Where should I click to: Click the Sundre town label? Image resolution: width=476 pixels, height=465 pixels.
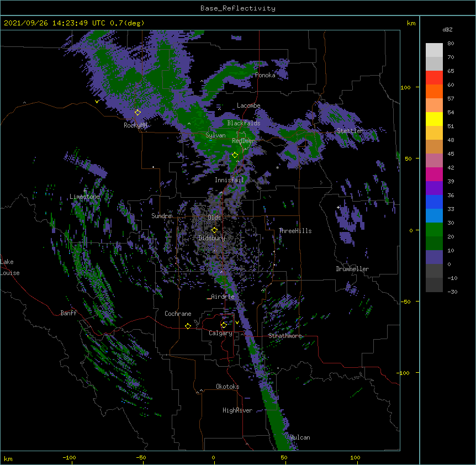161,216
